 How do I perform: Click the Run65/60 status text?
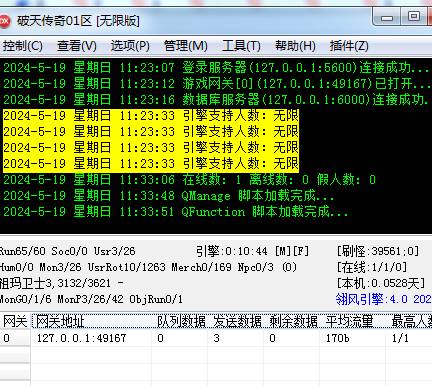point(22,251)
